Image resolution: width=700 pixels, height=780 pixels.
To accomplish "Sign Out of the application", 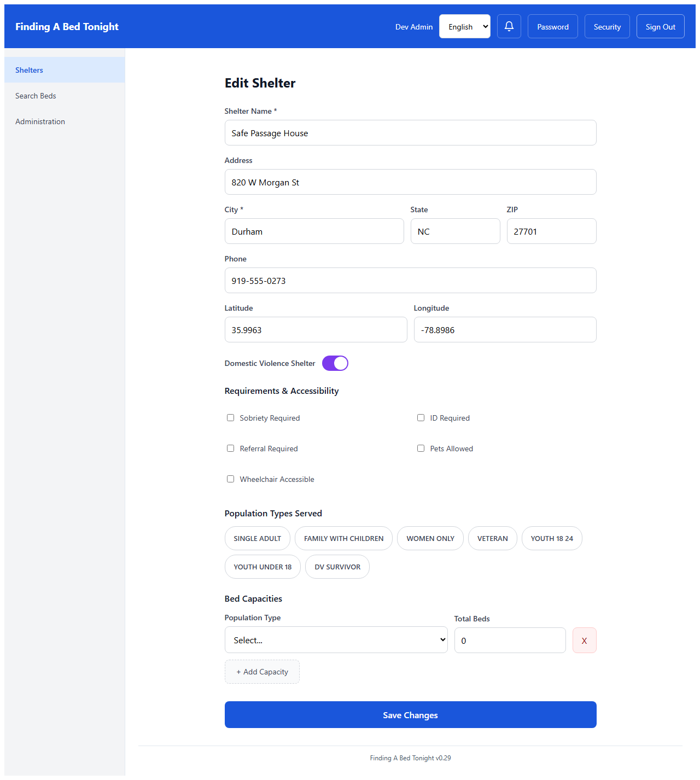I will pyautogui.click(x=660, y=26).
